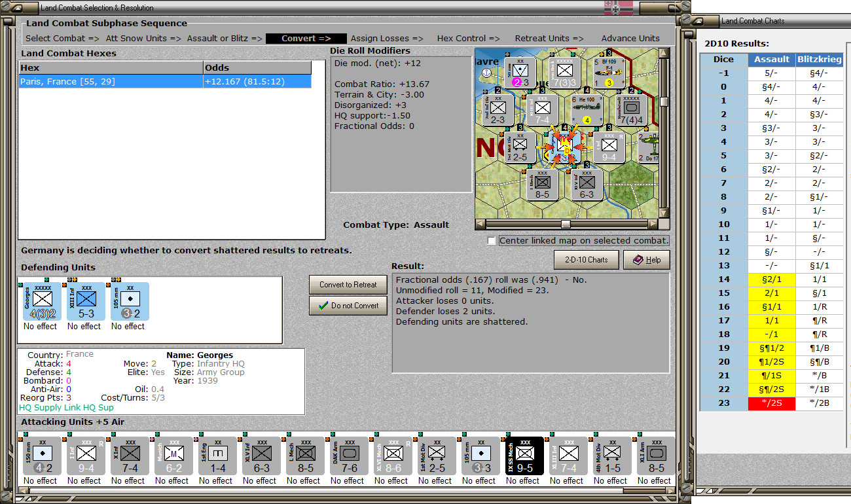Click the Combat Ratio: +13.67 modifier line

(x=382, y=84)
